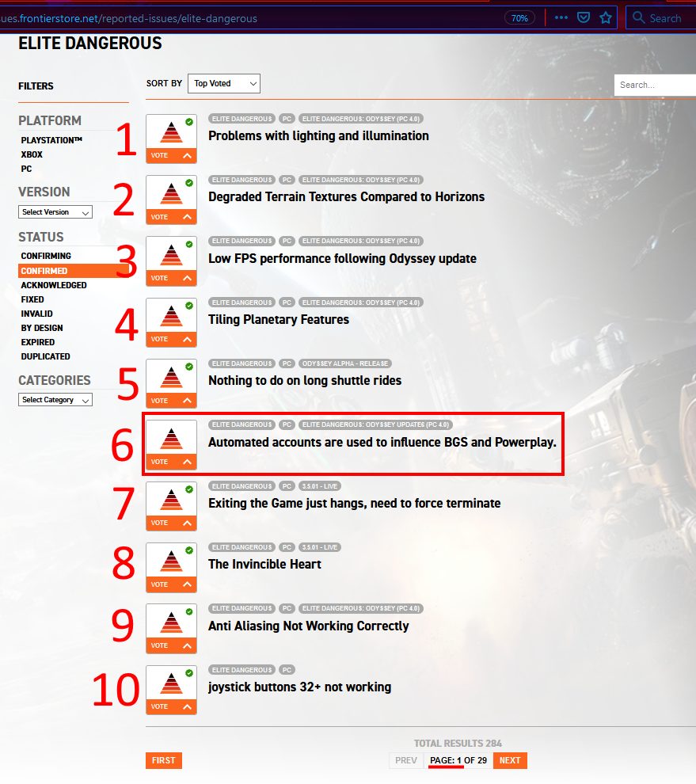
Task: Vote on Anti Aliasing Not Working Correctly
Action: pos(172,645)
